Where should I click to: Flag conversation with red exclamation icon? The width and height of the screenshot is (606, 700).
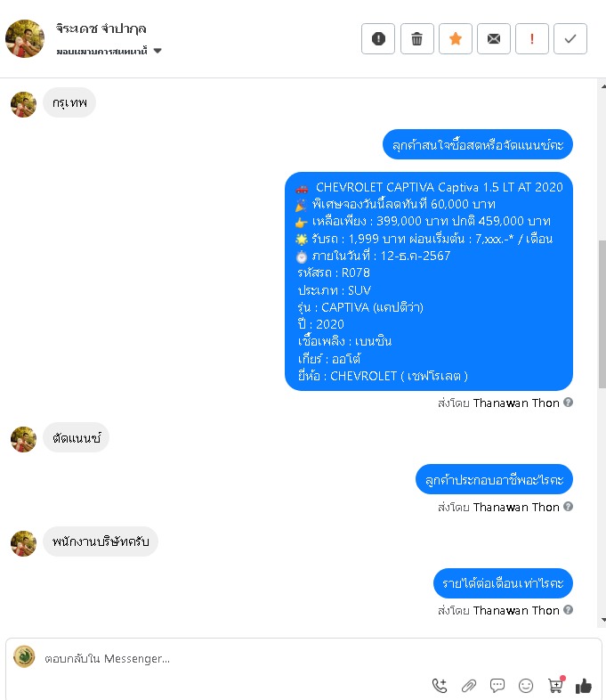tap(532, 39)
